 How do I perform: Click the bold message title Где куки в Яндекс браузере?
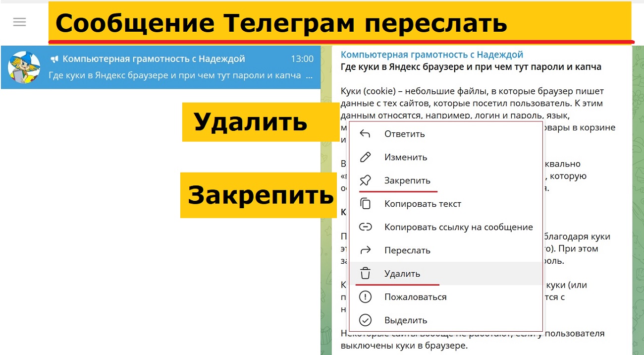click(471, 67)
